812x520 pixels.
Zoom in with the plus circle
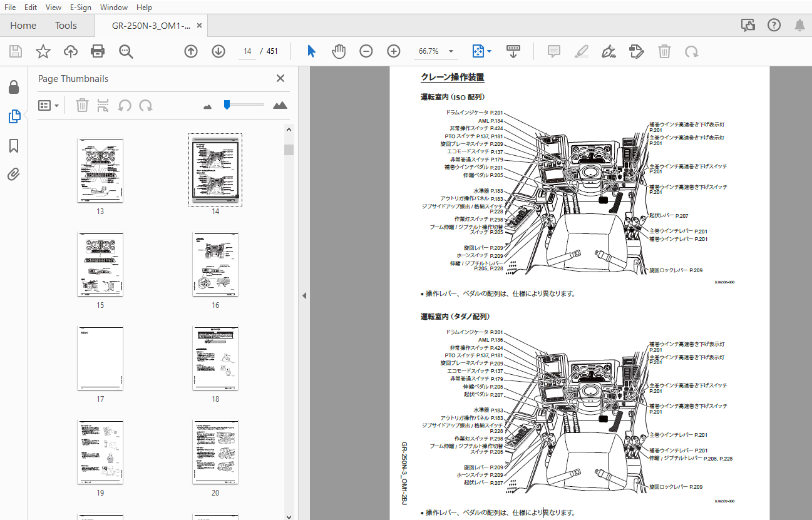(x=394, y=51)
